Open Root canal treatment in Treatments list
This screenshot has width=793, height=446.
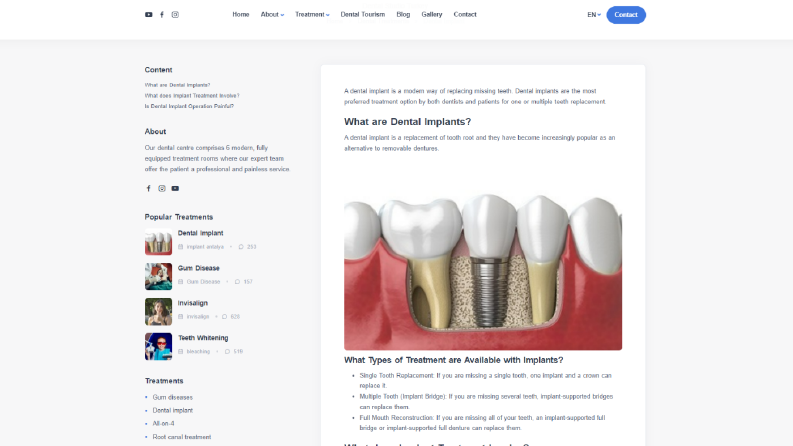coord(182,437)
